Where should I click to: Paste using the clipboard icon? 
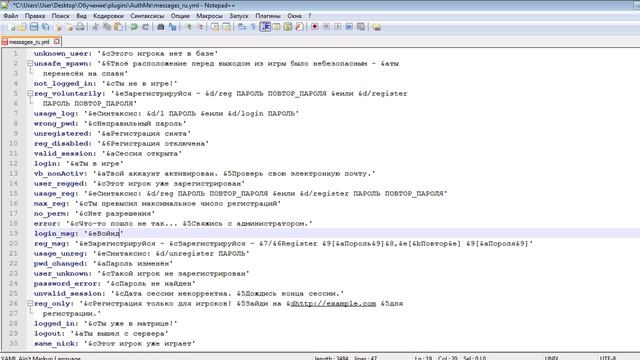(x=118, y=27)
